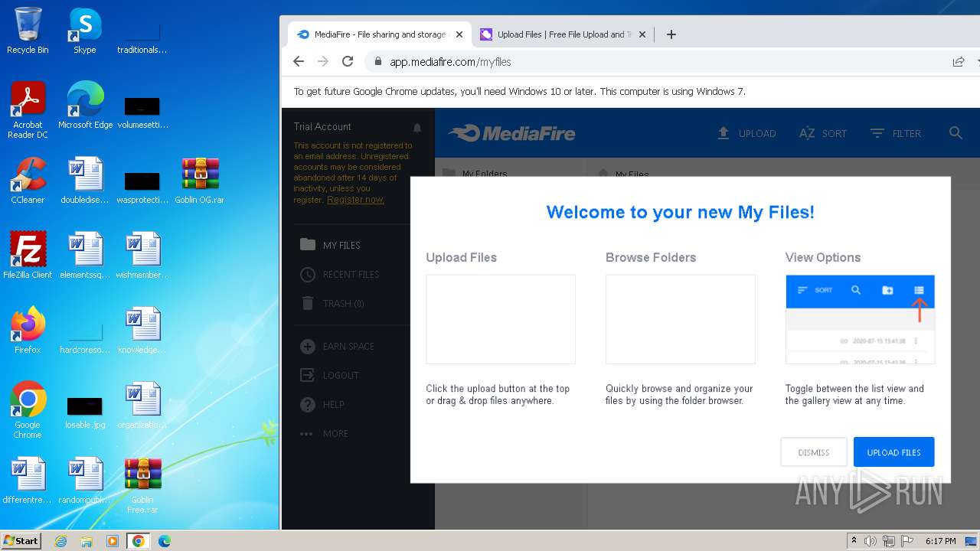The height and width of the screenshot is (551, 980).
Task: Click the Upload Files preview thumbnail
Action: pyautogui.click(x=501, y=319)
